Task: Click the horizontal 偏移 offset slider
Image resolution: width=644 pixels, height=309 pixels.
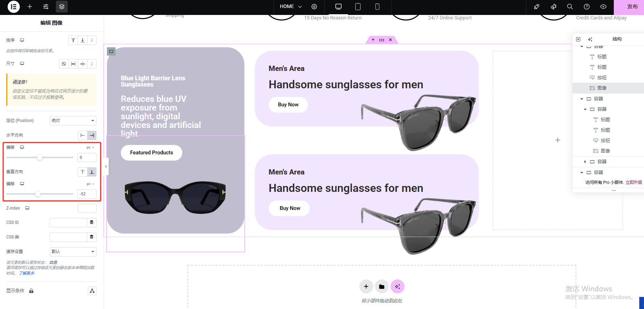Action: (40, 157)
